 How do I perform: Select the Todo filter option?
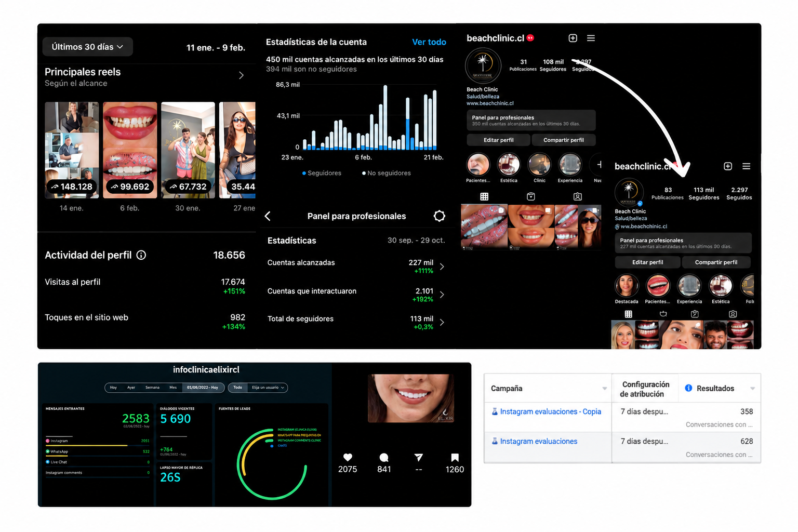pos(237,388)
